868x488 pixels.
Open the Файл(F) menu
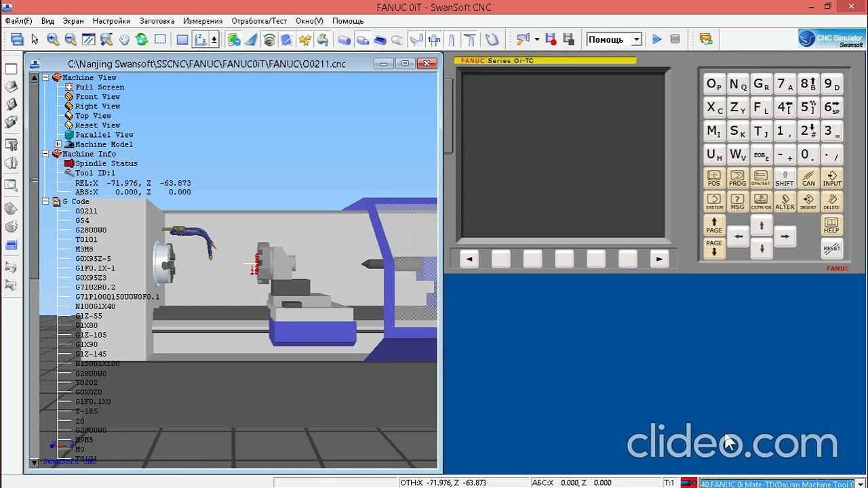(x=18, y=21)
